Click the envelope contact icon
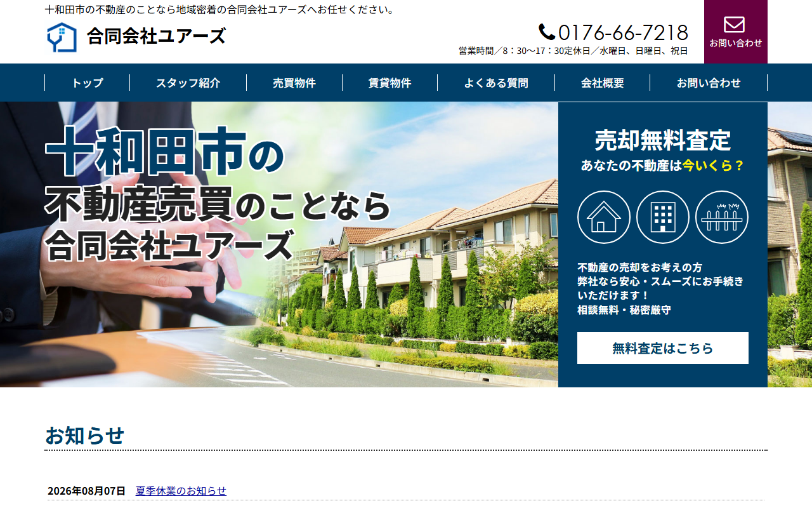Screen dimensions: 812x508 [734, 24]
